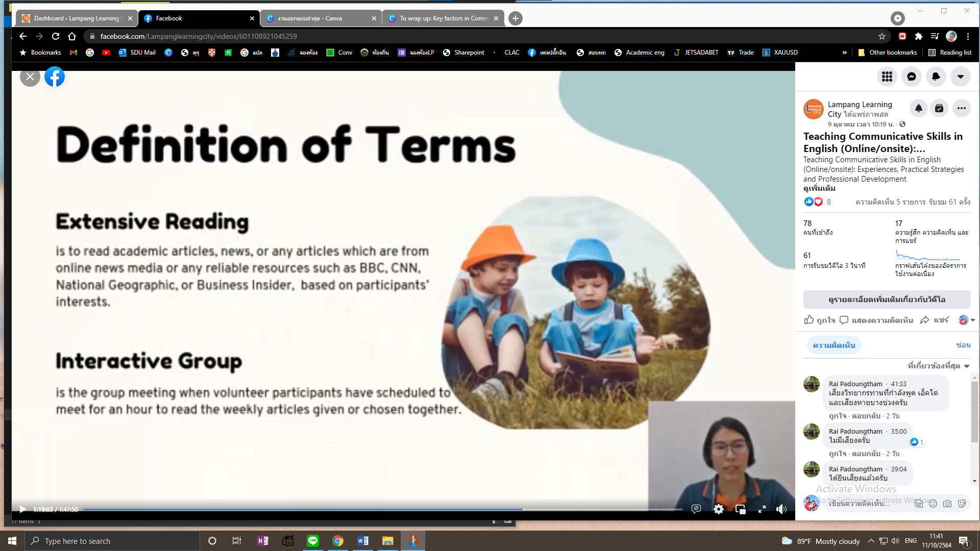Click the Facebook logo on video
The width and height of the screenshot is (980, 551).
point(55,77)
